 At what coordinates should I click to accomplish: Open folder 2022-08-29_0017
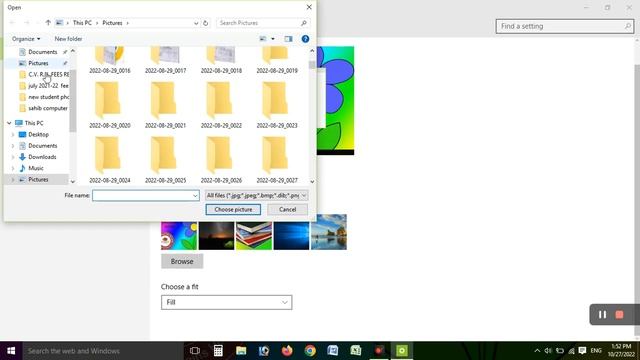click(165, 60)
